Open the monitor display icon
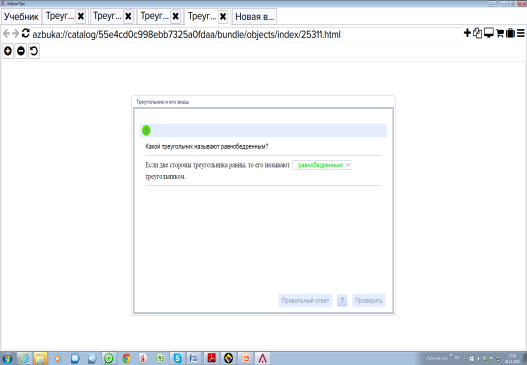The image size is (527, 365). 489,33
